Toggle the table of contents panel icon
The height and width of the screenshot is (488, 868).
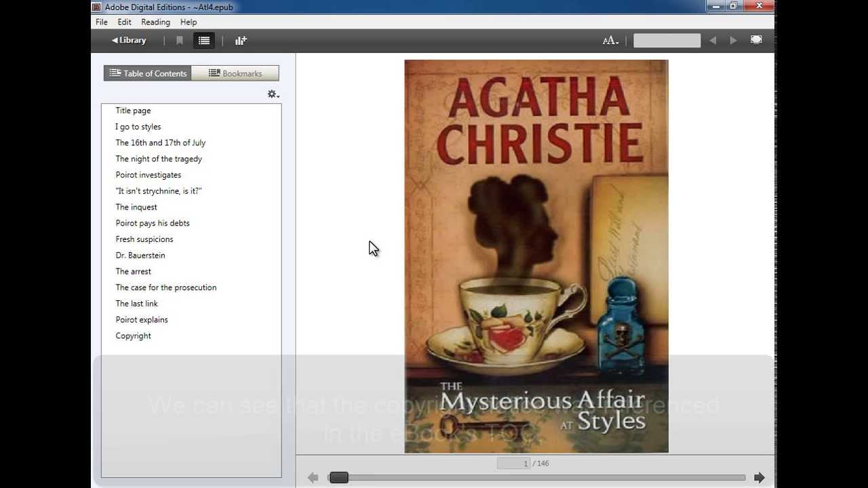[204, 41]
